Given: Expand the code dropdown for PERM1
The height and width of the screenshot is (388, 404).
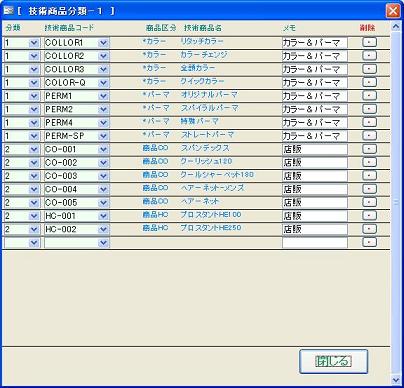Looking at the screenshot, I should 103,96.
